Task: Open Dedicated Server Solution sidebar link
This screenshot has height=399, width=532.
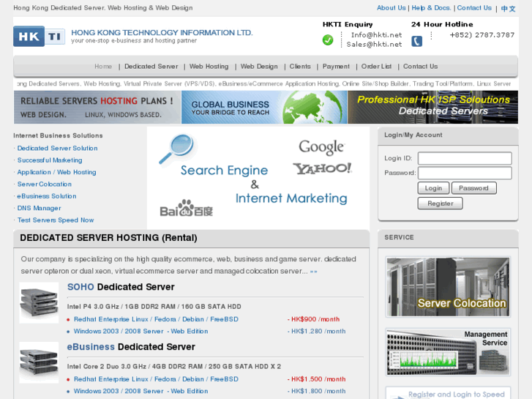Action: click(57, 148)
